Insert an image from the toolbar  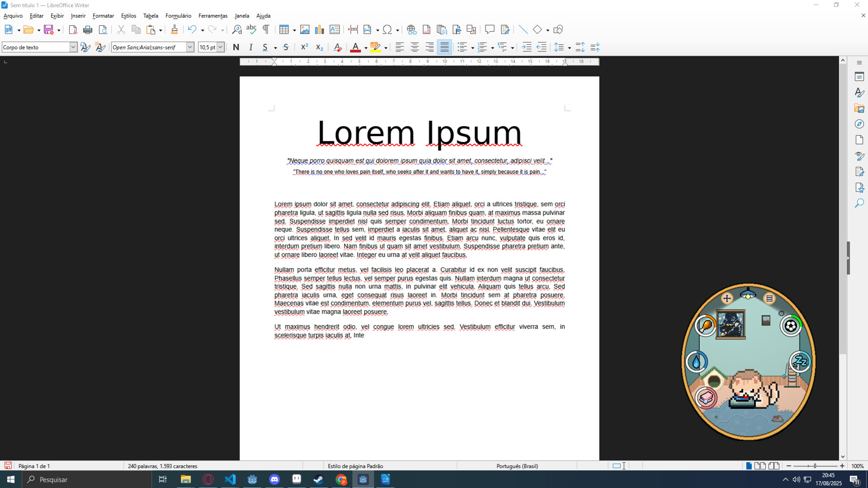[306, 29]
